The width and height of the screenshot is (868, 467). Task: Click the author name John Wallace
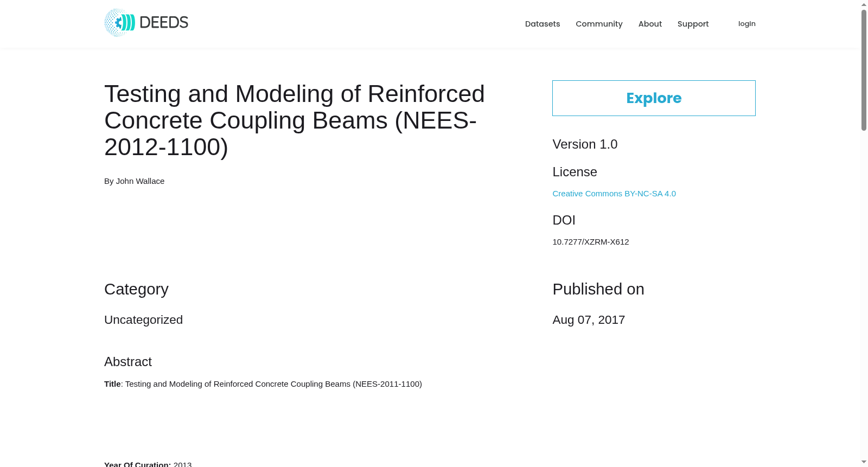(140, 181)
